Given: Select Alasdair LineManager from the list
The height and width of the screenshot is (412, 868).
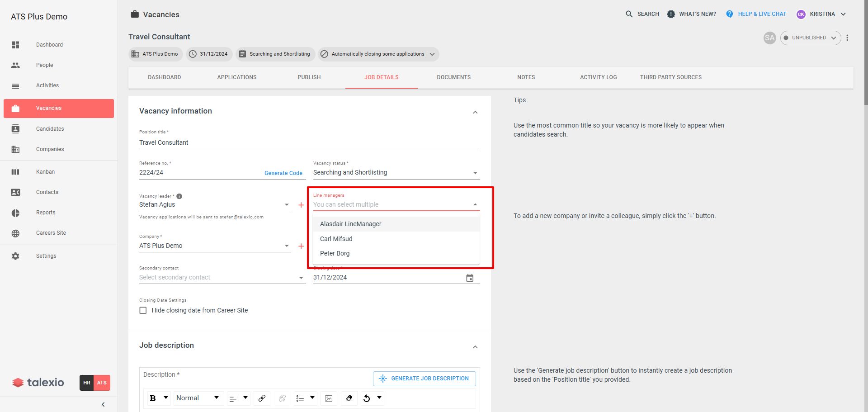Looking at the screenshot, I should pyautogui.click(x=396, y=224).
